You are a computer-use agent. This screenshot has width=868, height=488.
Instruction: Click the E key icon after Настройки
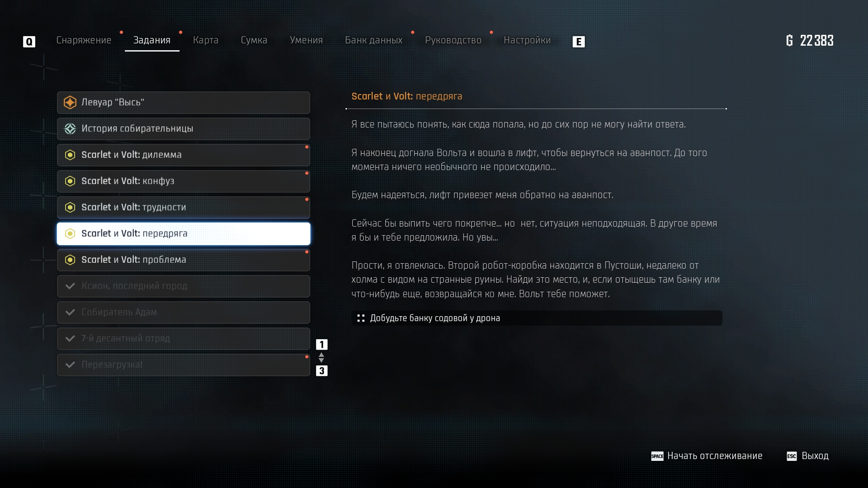(579, 42)
